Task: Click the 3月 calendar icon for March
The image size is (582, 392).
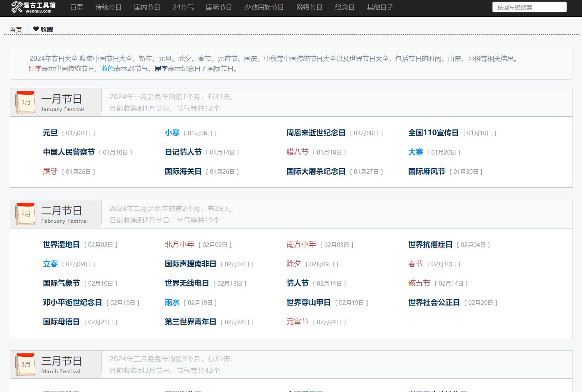Action: tap(25, 364)
